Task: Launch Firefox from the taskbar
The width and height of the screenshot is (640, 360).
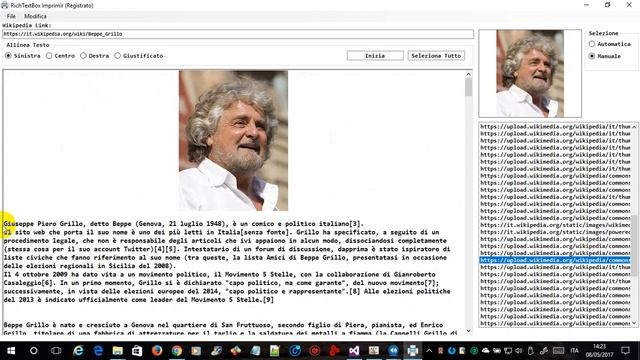Action: [x=157, y=351]
